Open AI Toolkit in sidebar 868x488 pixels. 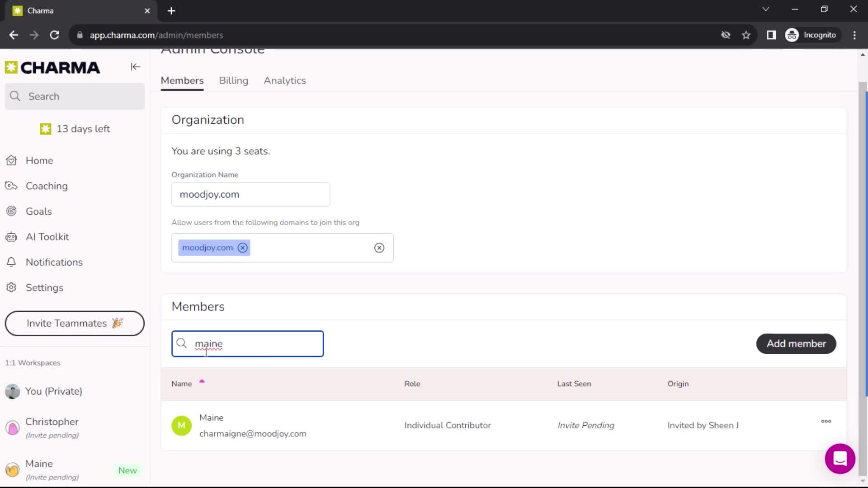(47, 237)
